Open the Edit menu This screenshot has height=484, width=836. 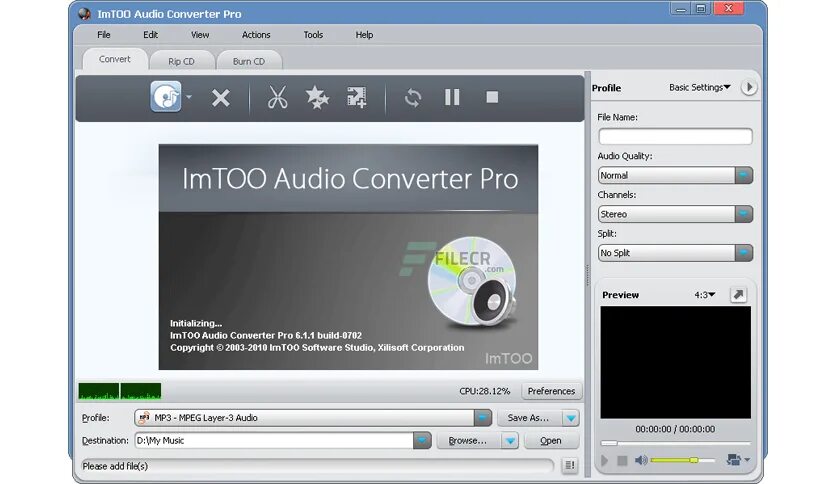pyautogui.click(x=150, y=35)
